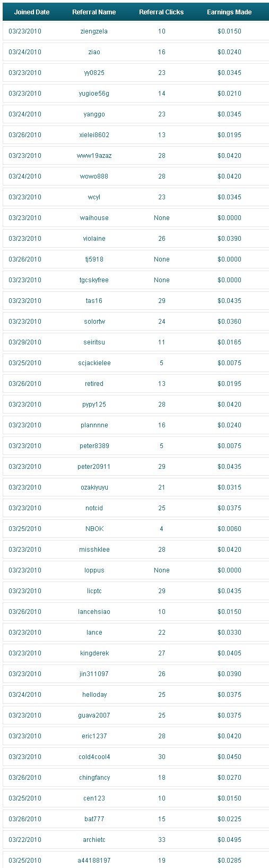The height and width of the screenshot is (868, 269).
Task: Select referral name peter20911
Action: (x=94, y=467)
